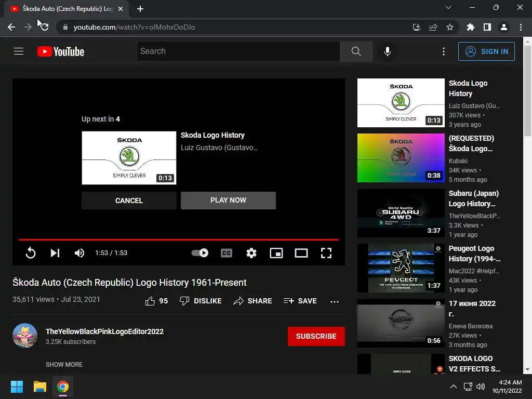Click the up next Skoda thumbnail in player

coord(129,158)
